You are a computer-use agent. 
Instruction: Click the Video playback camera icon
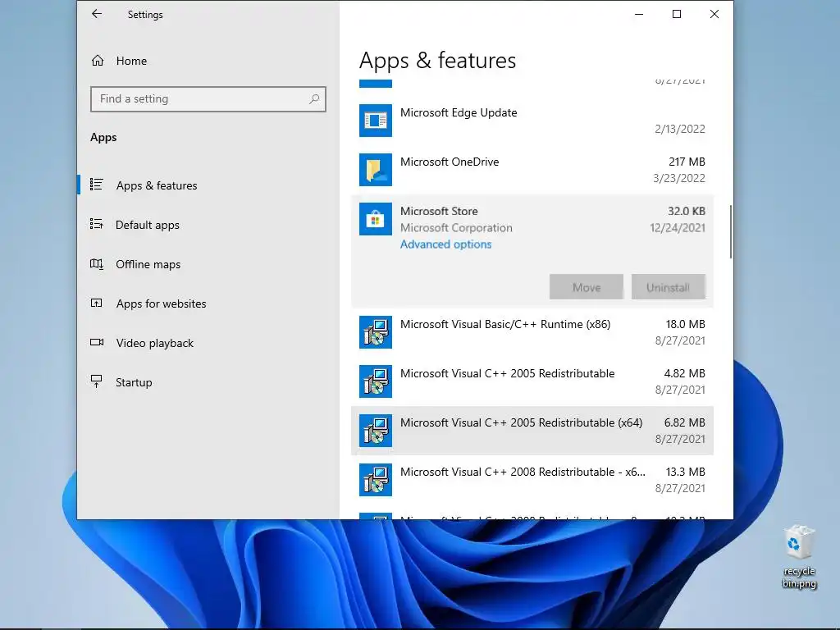97,342
